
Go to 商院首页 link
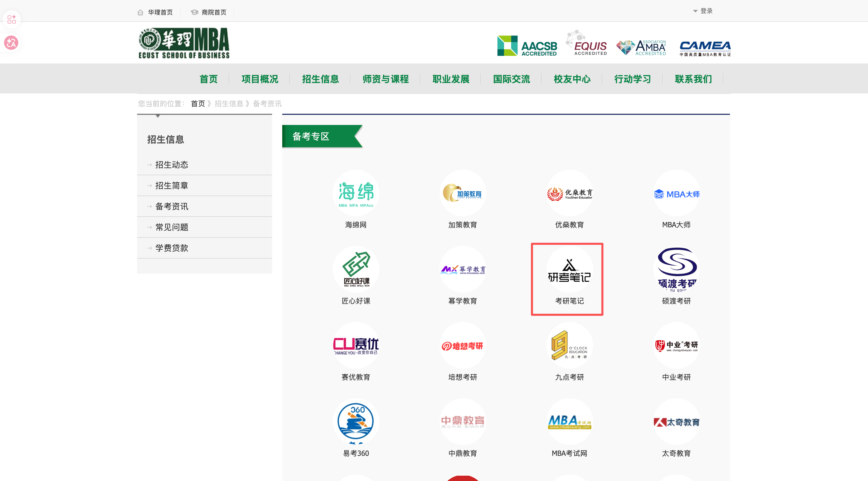[214, 12]
